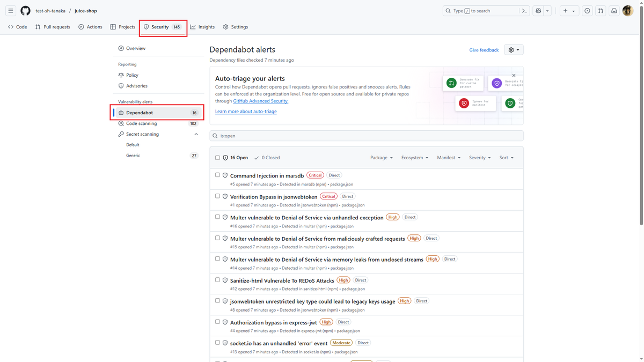Open the juice-shop repository link
The width and height of the screenshot is (644, 362).
[x=86, y=11]
